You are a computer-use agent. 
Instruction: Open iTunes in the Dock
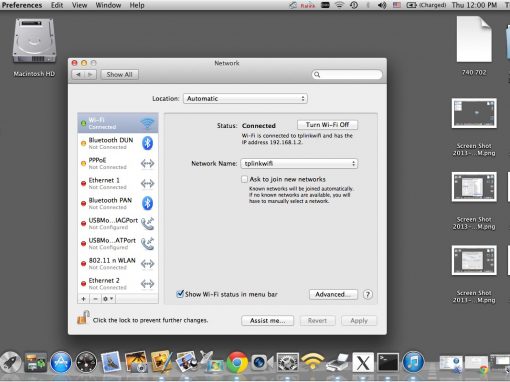(413, 362)
